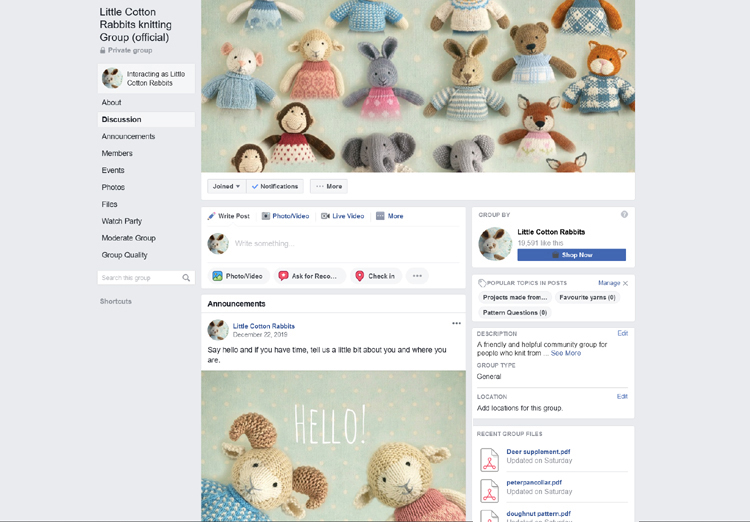Expand the composer's extra options ellipsis button
The image size is (750, 522).
click(417, 276)
